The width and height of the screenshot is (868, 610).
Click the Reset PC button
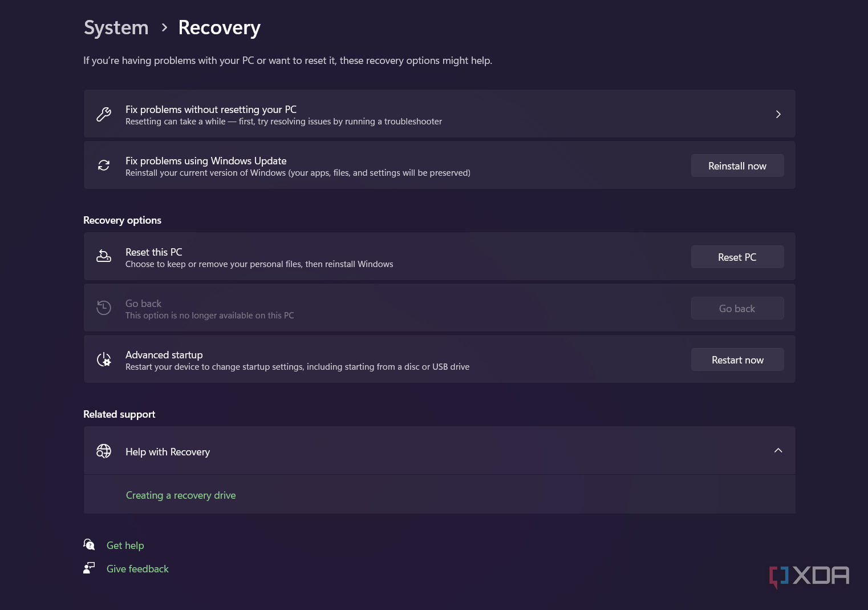click(x=737, y=257)
